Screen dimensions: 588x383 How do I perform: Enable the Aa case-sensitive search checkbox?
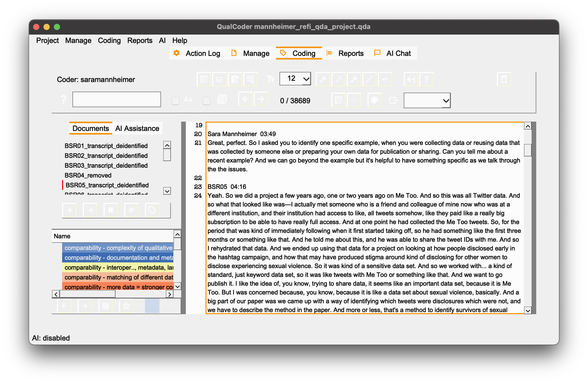[175, 100]
